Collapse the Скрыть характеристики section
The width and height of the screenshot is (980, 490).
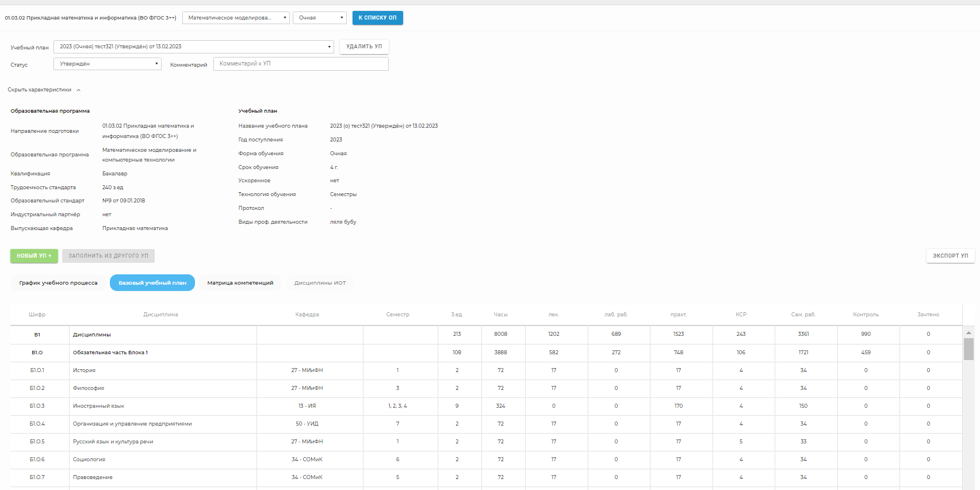tap(44, 90)
